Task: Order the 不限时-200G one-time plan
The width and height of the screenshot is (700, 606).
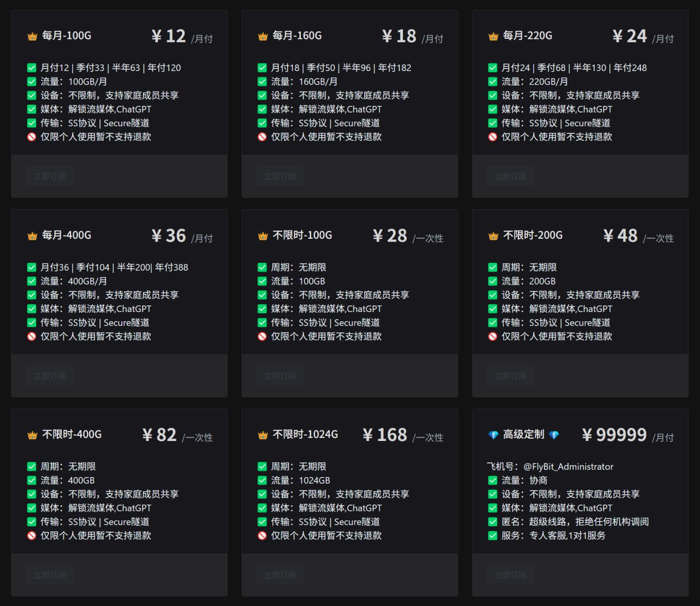Action: [x=510, y=376]
